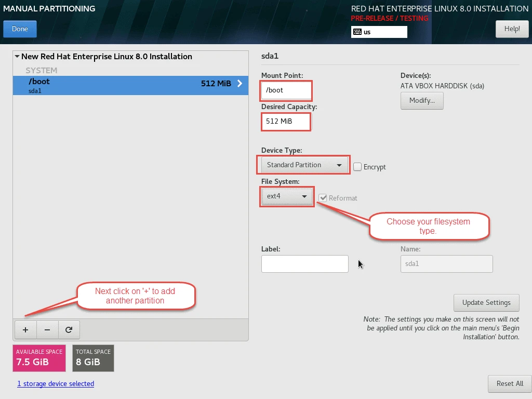Click the plus icon to add partition
The width and height of the screenshot is (532, 399).
coord(25,329)
